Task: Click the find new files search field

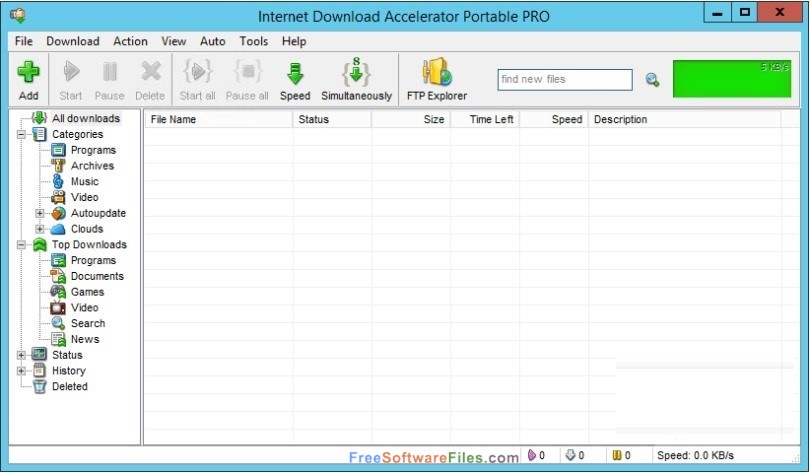Action: (565, 80)
